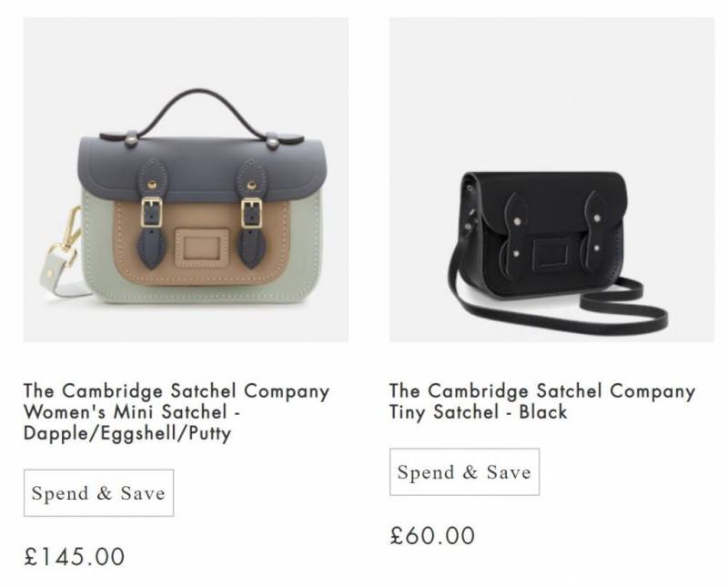Click the right gold buckle on Mini Satchel

point(249,214)
